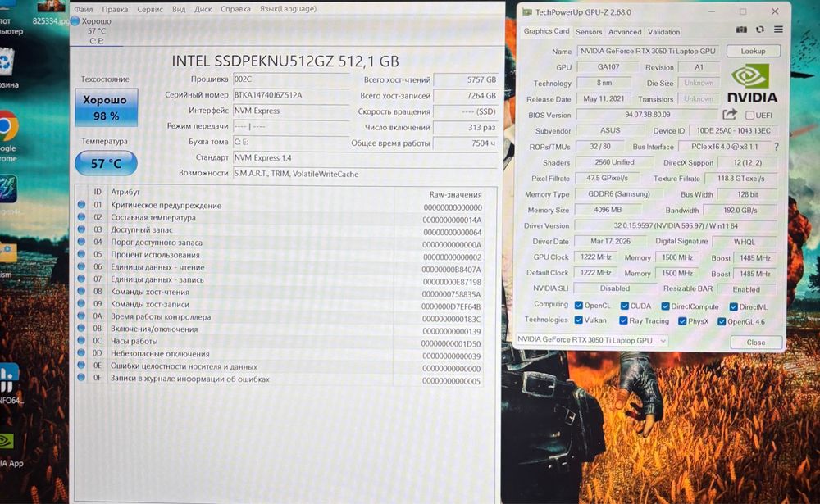Switch to the Graphics Card tab
Image resolution: width=820 pixels, height=504 pixels.
[x=546, y=31]
